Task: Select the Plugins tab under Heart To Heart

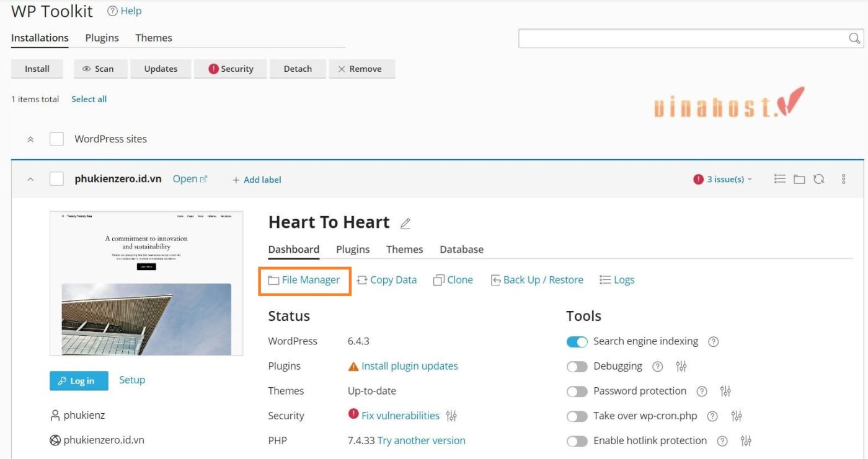Action: coord(353,249)
